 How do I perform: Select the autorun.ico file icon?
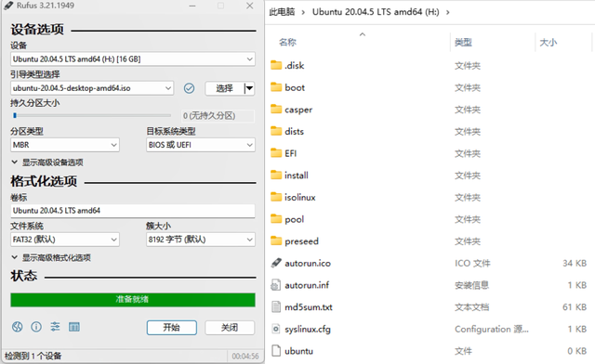[276, 263]
